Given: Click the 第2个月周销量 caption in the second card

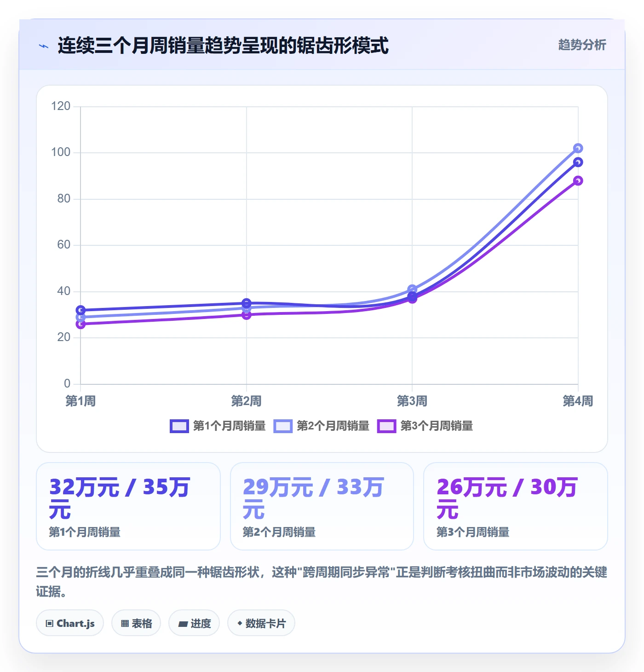Looking at the screenshot, I should [x=279, y=532].
